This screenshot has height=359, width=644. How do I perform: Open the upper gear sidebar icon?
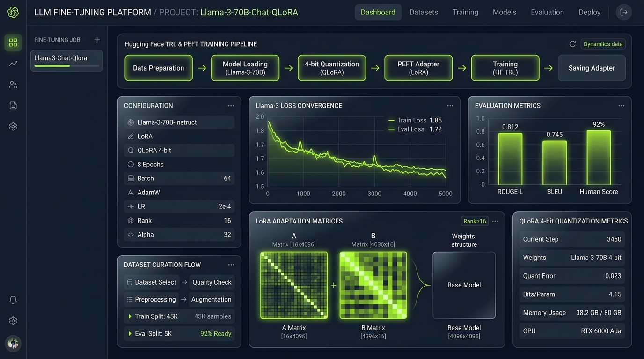[13, 127]
